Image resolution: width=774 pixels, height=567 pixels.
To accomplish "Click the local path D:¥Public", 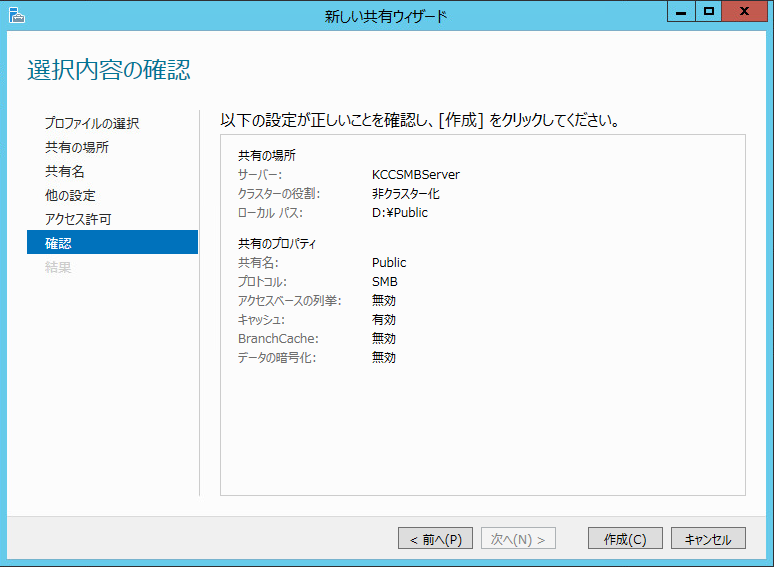I will click(x=400, y=213).
